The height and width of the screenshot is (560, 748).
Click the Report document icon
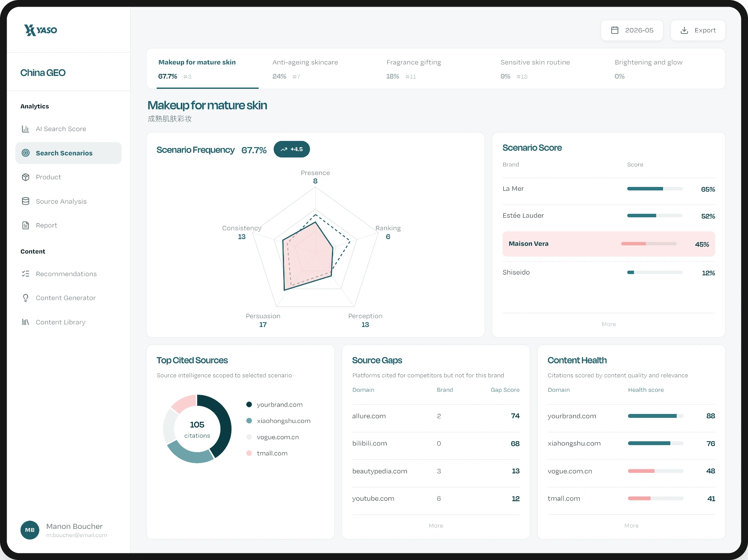[x=26, y=225]
